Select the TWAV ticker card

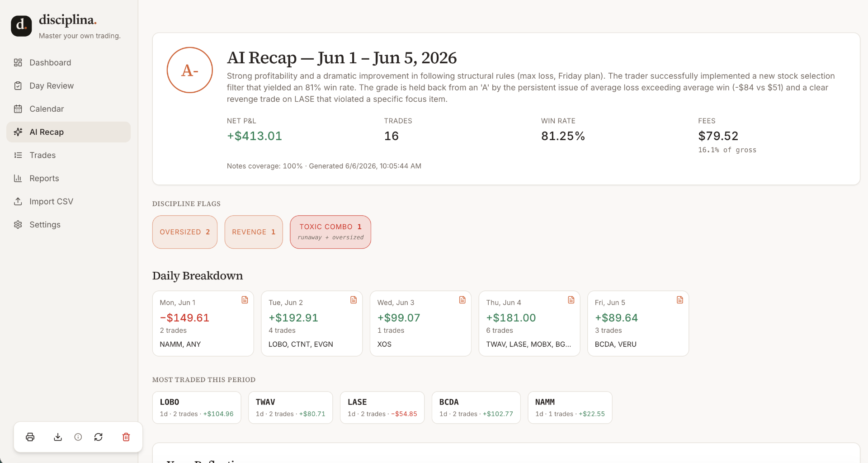(x=291, y=407)
